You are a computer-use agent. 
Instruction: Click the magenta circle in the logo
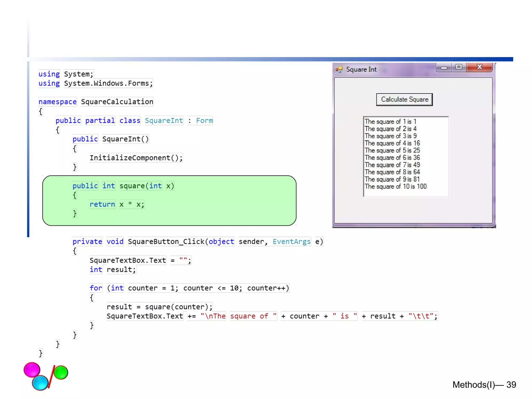click(31, 370)
